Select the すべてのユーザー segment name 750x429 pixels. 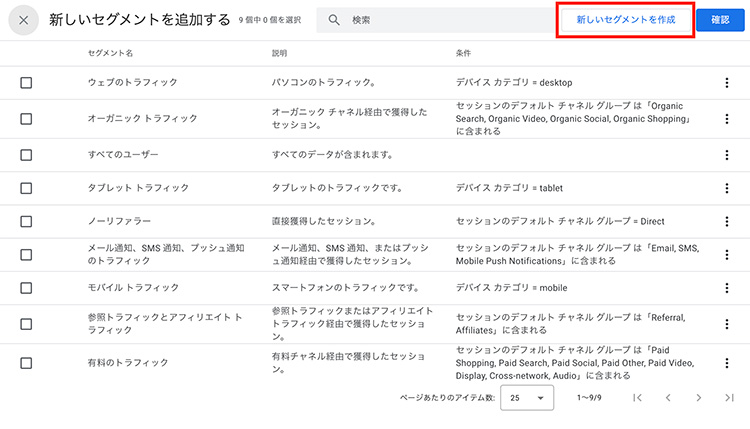[123, 154]
